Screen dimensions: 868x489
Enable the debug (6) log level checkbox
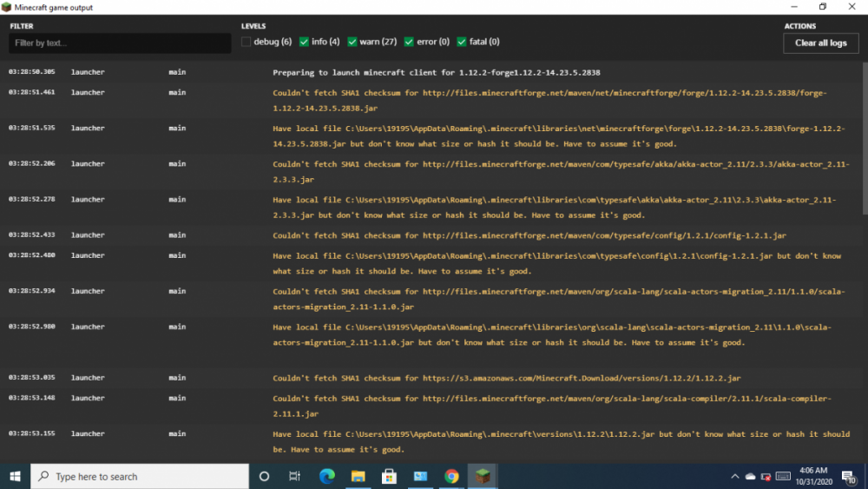click(x=247, y=42)
